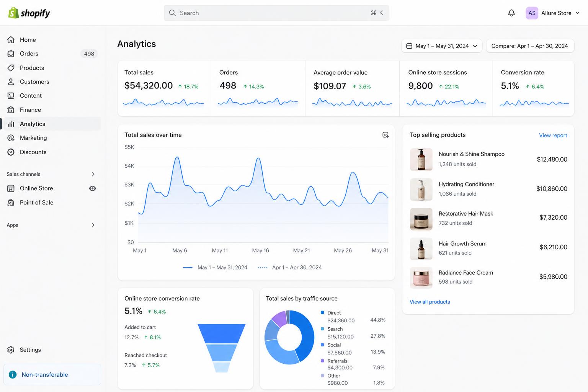This screenshot has width=588, height=392.
Task: Click the Non-transferable banner text
Action: (45, 375)
